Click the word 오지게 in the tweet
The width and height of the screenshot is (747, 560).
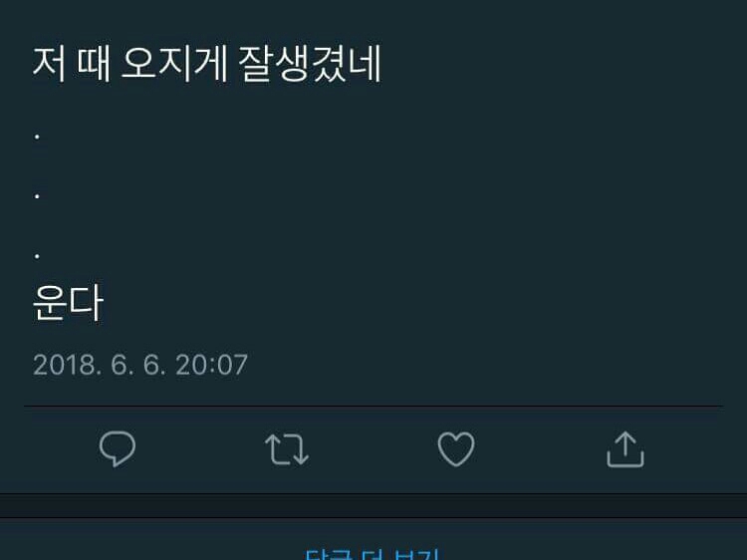click(x=174, y=65)
